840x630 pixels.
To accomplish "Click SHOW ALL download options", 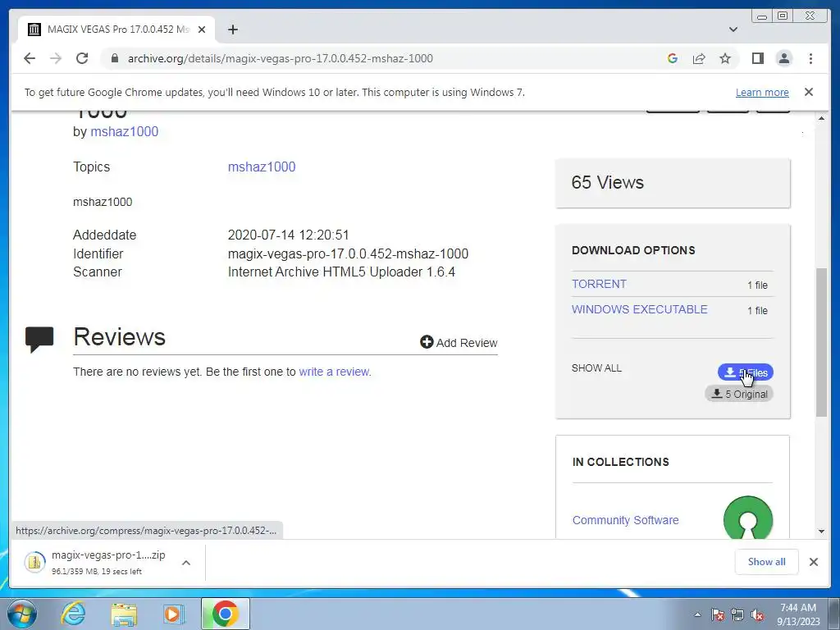I will coord(596,368).
